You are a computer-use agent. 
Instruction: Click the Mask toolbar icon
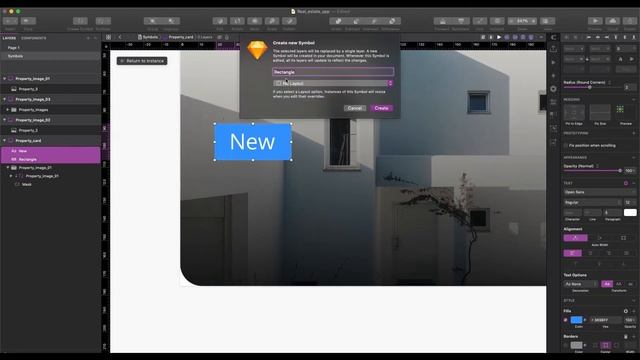tap(255, 21)
